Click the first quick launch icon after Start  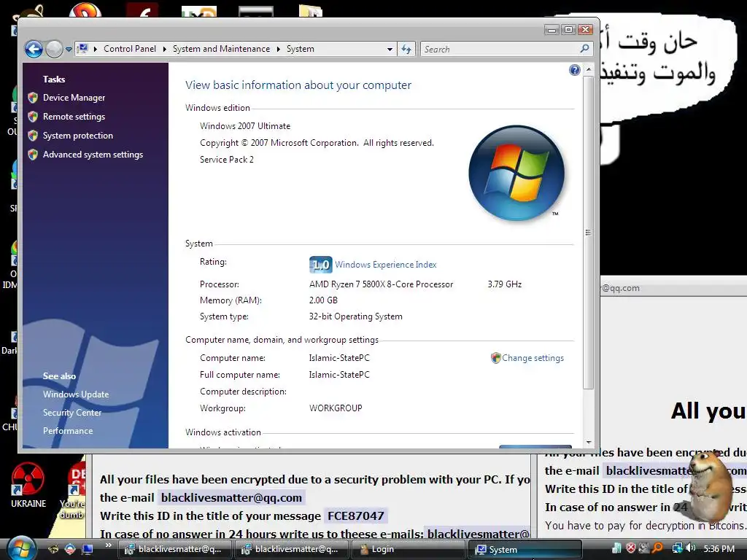(53, 550)
